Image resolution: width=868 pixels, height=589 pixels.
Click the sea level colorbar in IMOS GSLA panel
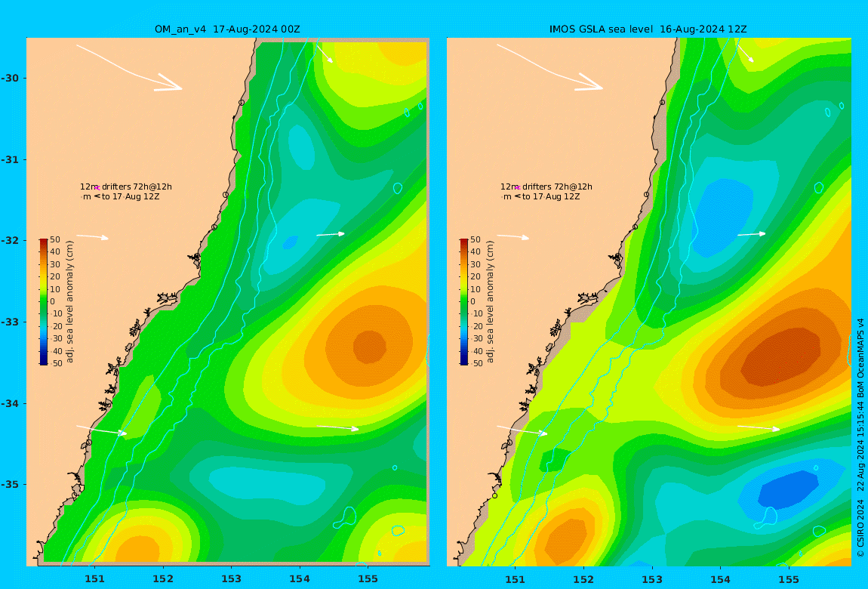pos(463,302)
